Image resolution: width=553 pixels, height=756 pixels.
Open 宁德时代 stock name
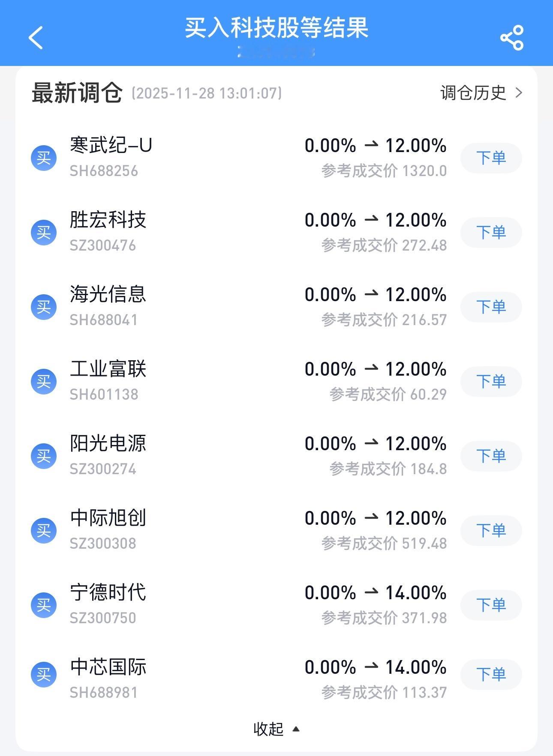tap(108, 592)
